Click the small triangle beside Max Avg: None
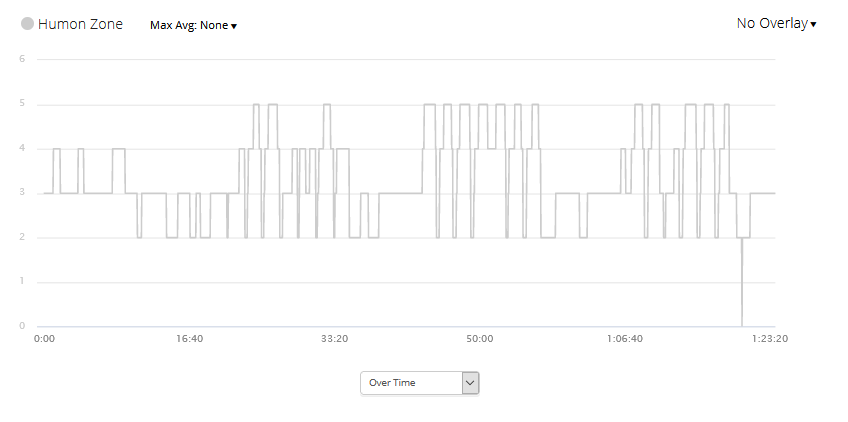The width and height of the screenshot is (848, 422). coord(234,26)
